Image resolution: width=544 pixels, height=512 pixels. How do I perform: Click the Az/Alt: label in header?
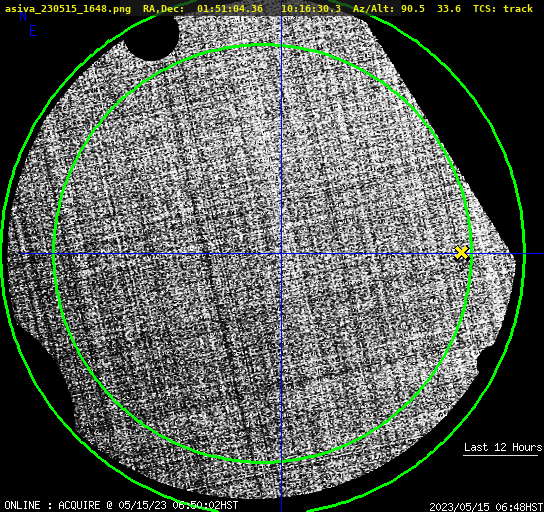(x=374, y=8)
